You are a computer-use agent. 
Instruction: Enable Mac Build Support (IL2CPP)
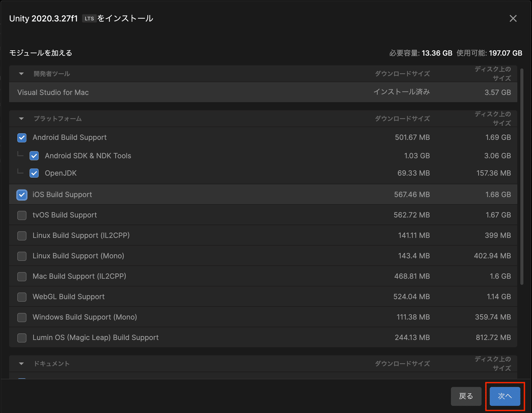pos(22,276)
